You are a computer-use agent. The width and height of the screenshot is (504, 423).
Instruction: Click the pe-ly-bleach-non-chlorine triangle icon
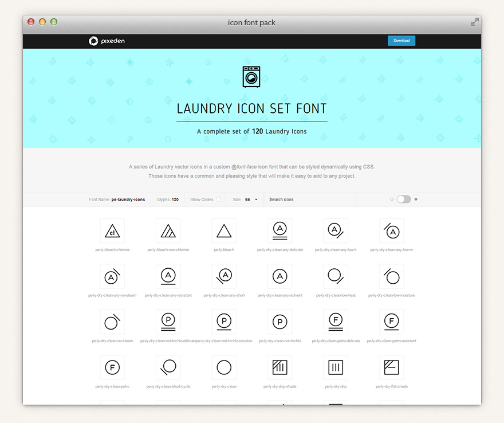[x=168, y=230]
